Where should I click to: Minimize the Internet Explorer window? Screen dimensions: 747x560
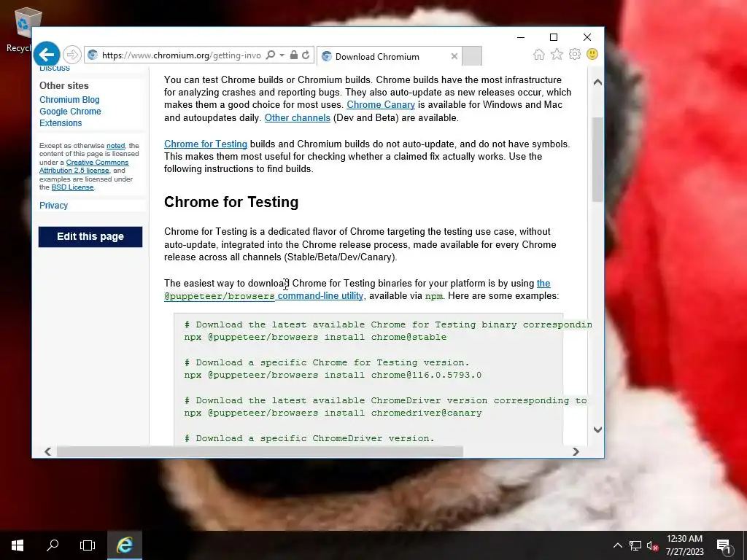click(x=521, y=37)
